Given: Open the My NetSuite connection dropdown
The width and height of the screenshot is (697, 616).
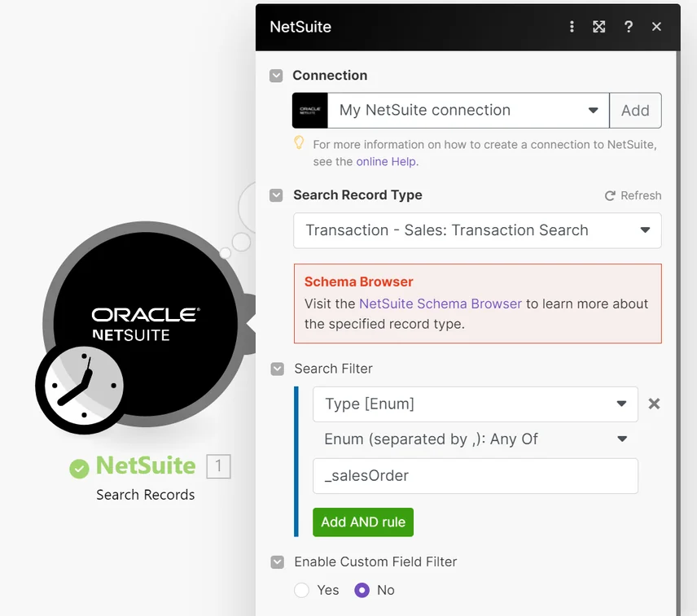Looking at the screenshot, I should 468,110.
